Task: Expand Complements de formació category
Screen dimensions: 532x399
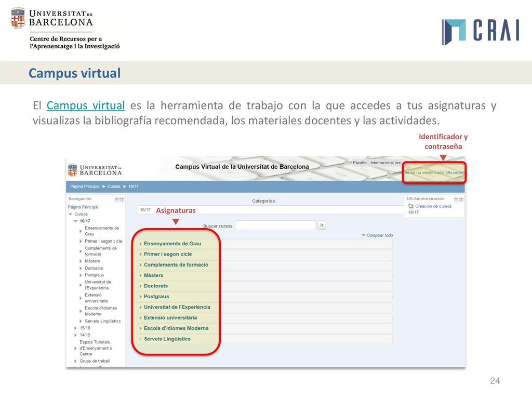Action: (x=176, y=264)
